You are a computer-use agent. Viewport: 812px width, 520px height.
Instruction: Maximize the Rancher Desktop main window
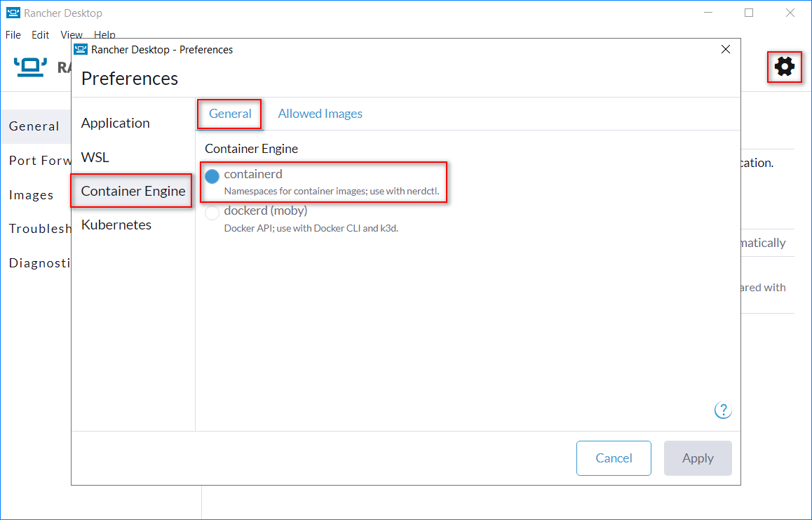tap(749, 13)
